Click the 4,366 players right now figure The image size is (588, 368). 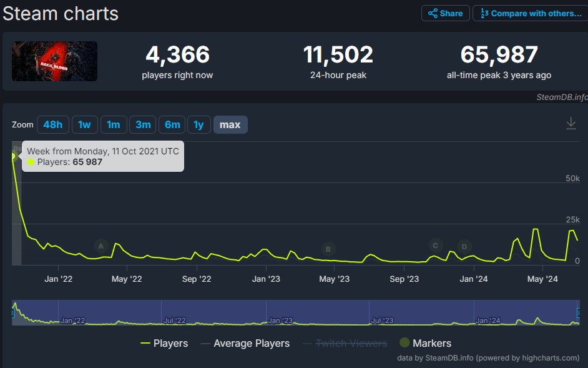pyautogui.click(x=177, y=54)
